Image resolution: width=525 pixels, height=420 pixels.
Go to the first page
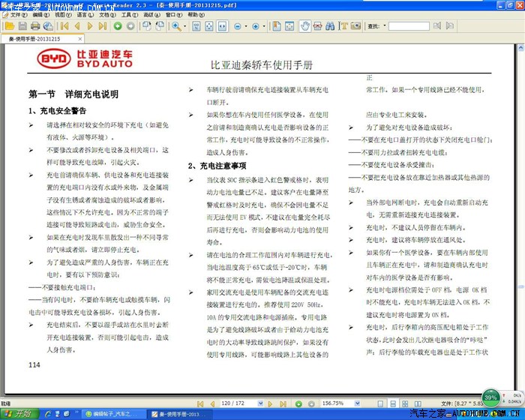pos(66,25)
